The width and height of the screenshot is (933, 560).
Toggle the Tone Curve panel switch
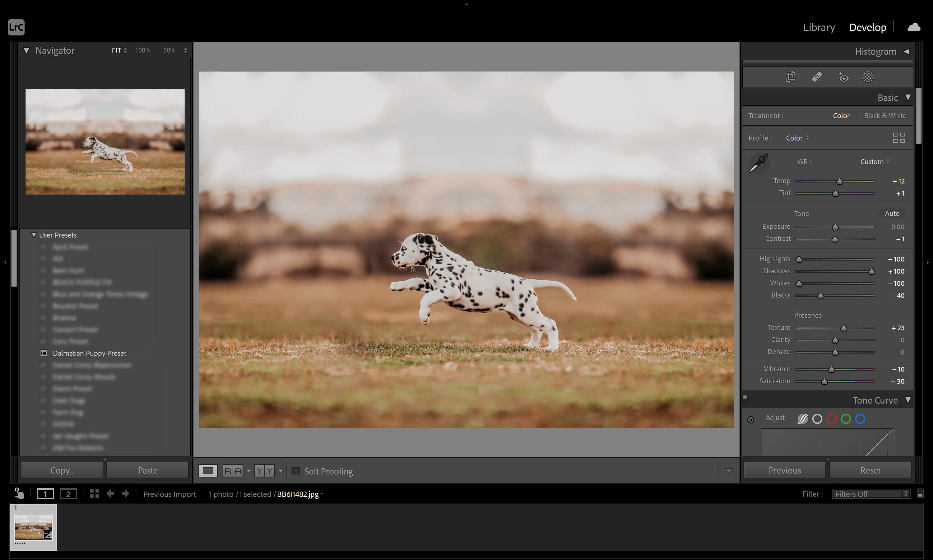tap(745, 399)
